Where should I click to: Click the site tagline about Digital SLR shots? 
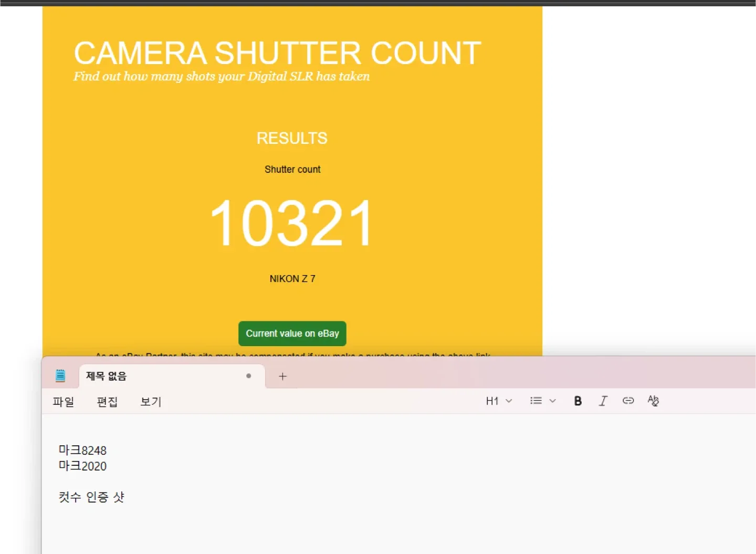pyautogui.click(x=222, y=77)
